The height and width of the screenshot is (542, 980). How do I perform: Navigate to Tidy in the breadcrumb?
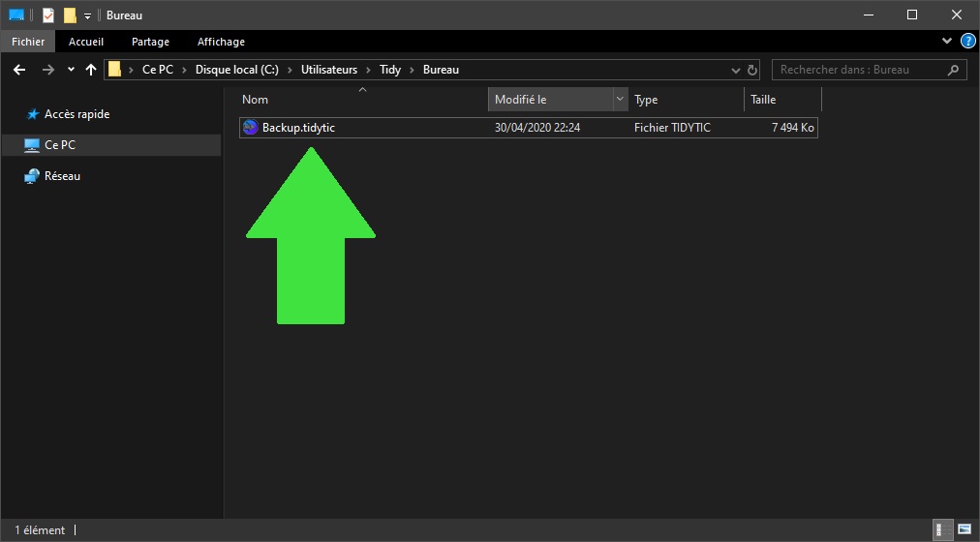pos(390,70)
